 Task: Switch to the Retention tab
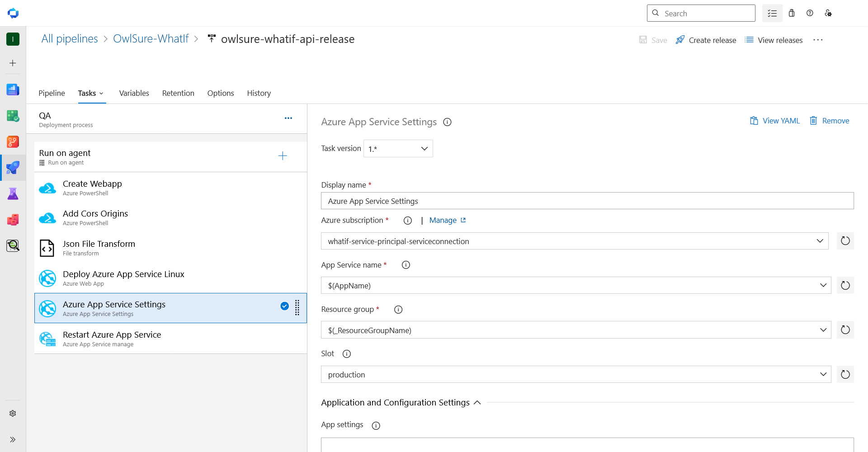tap(178, 93)
